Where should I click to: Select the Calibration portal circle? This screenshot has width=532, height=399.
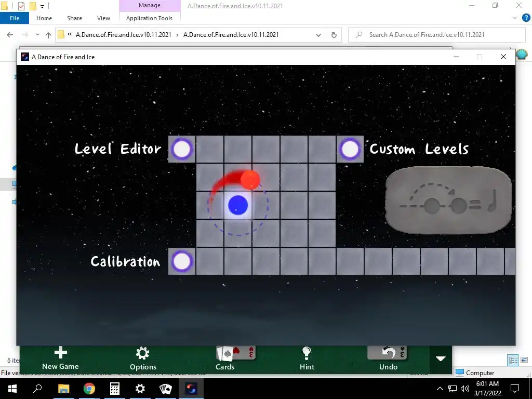(x=182, y=261)
